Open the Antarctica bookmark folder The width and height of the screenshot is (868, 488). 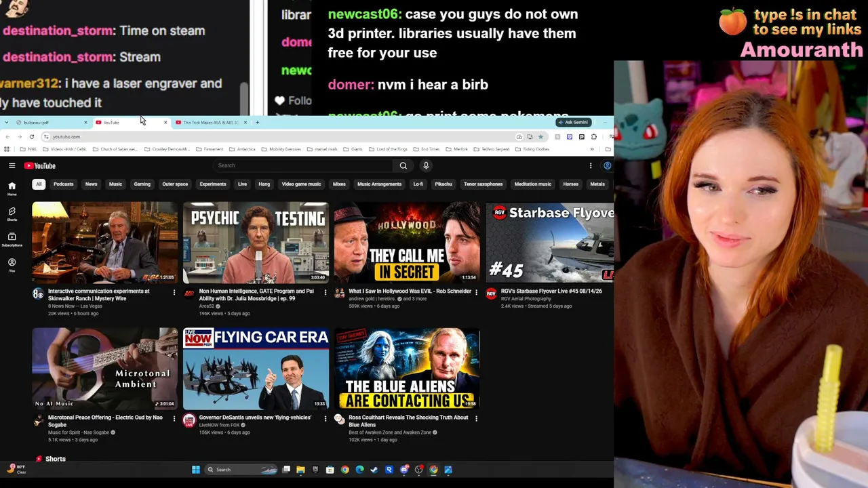click(x=242, y=149)
